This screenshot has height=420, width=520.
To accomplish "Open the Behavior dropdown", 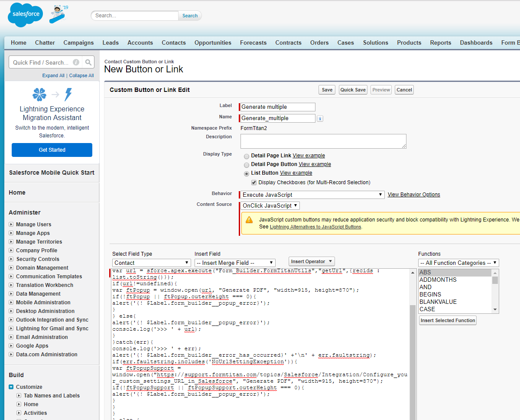I will (x=312, y=195).
